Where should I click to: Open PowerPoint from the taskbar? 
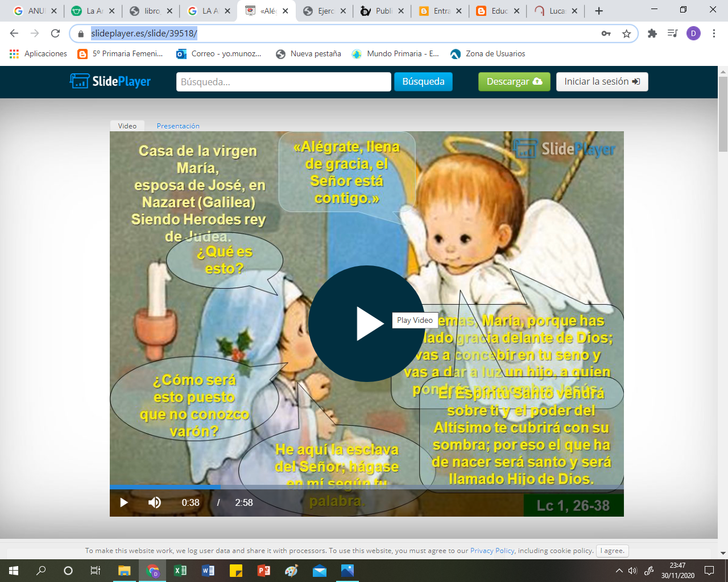click(x=264, y=571)
